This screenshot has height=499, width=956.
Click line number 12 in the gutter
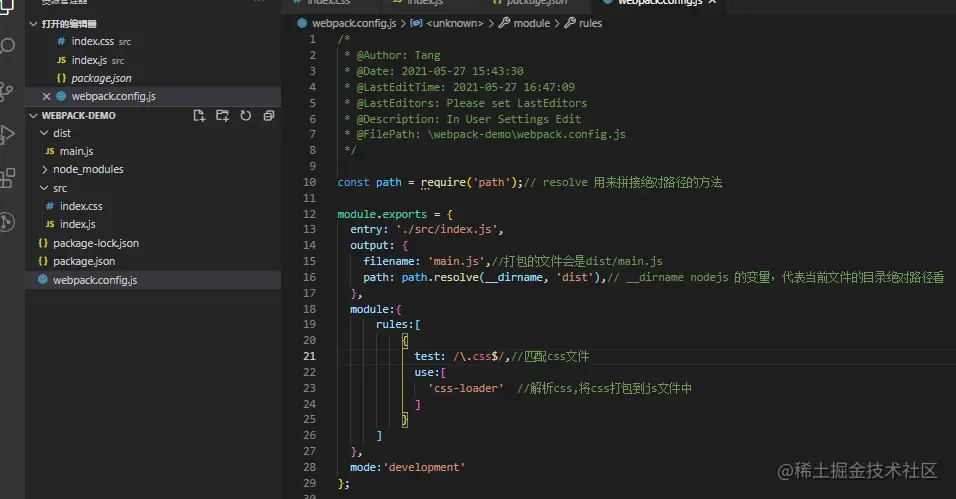point(310,214)
